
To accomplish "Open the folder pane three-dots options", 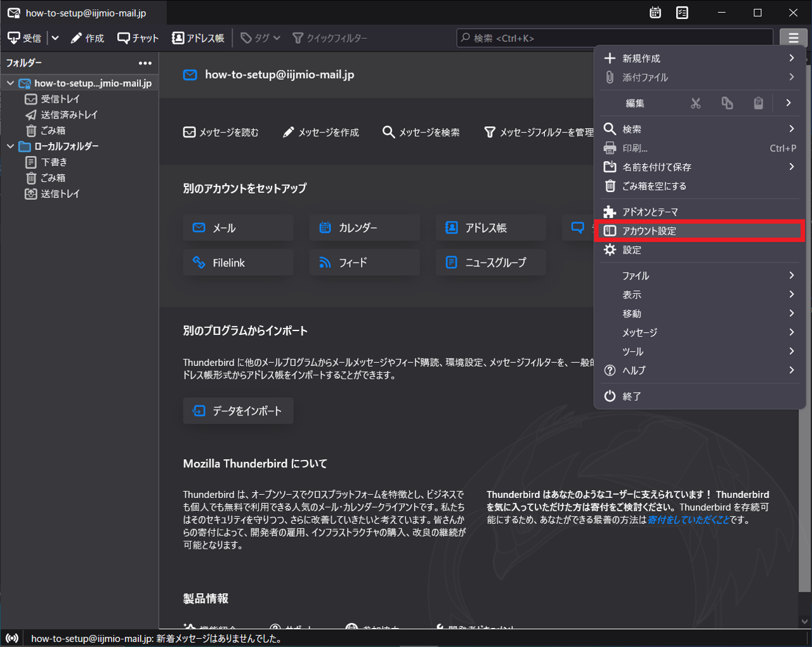I will [x=145, y=63].
